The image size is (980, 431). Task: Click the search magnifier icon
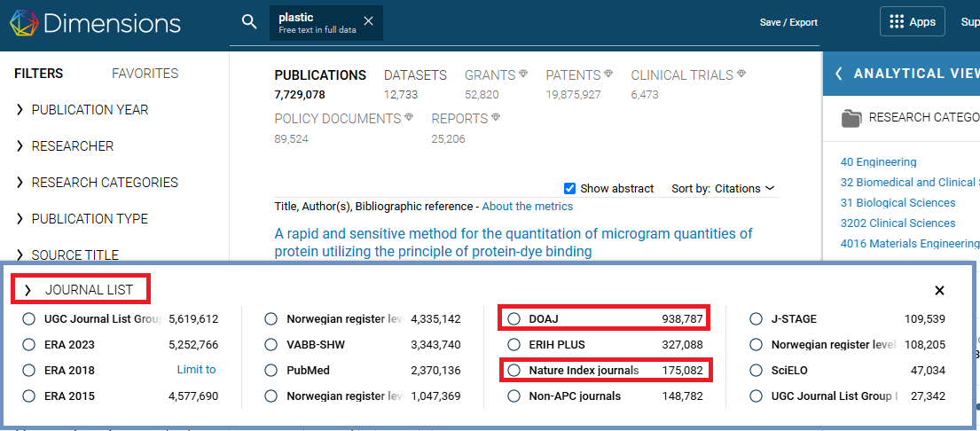(x=249, y=21)
